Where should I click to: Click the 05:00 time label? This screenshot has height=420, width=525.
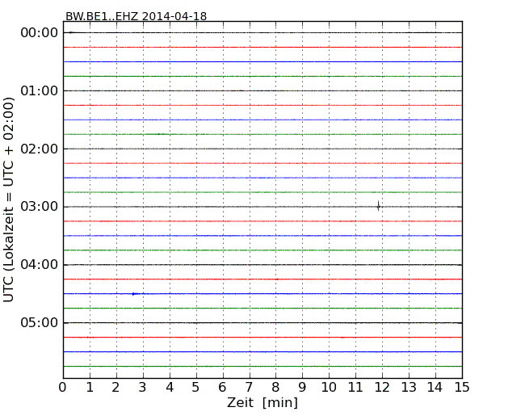coord(40,322)
